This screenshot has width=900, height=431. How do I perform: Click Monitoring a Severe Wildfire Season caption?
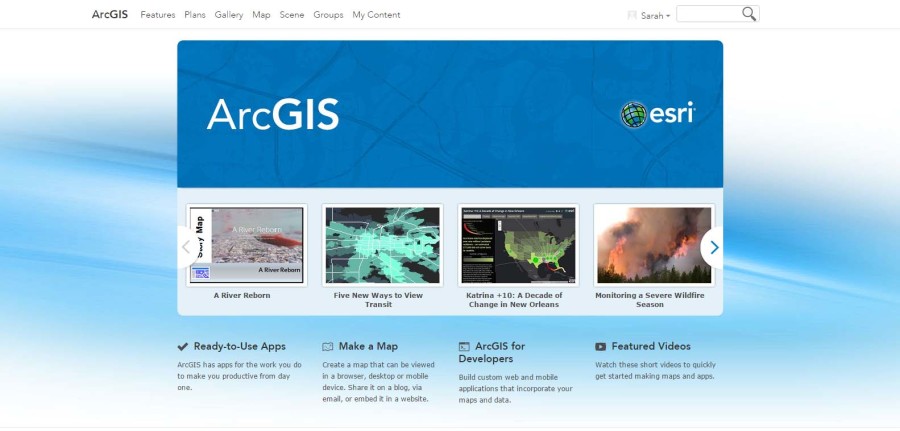tap(650, 300)
